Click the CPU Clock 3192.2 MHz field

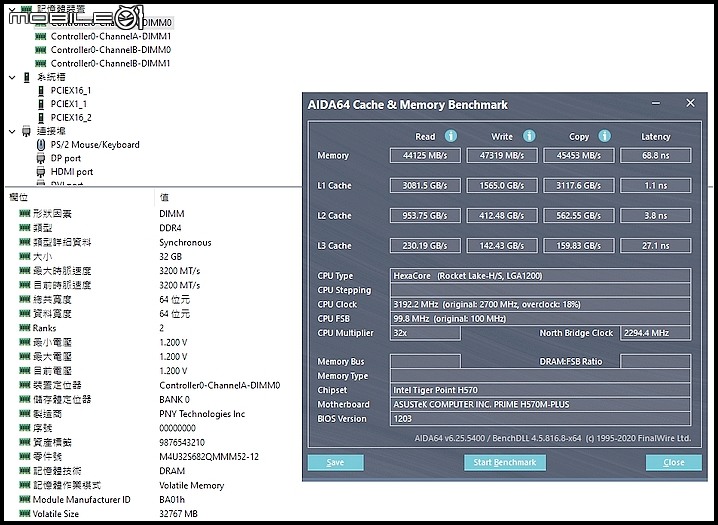click(540, 304)
